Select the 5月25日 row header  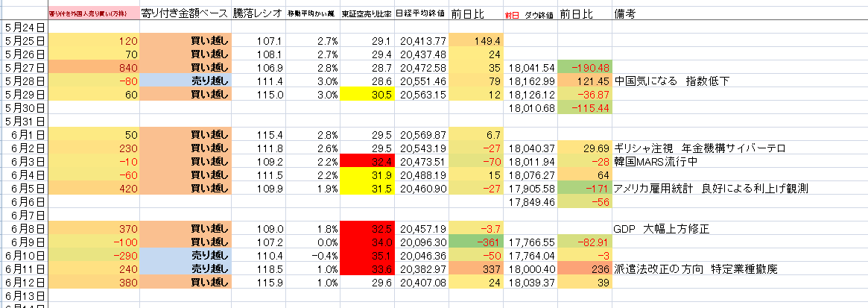[x=25, y=40]
